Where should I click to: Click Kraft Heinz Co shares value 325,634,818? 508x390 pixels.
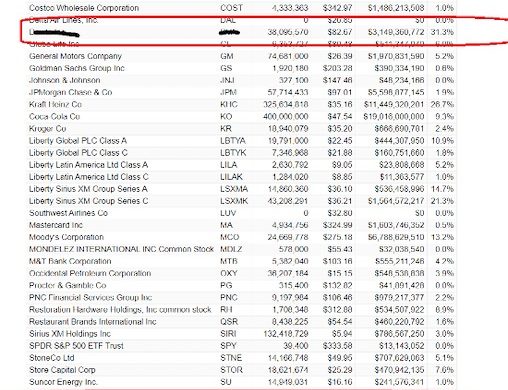[x=285, y=104]
